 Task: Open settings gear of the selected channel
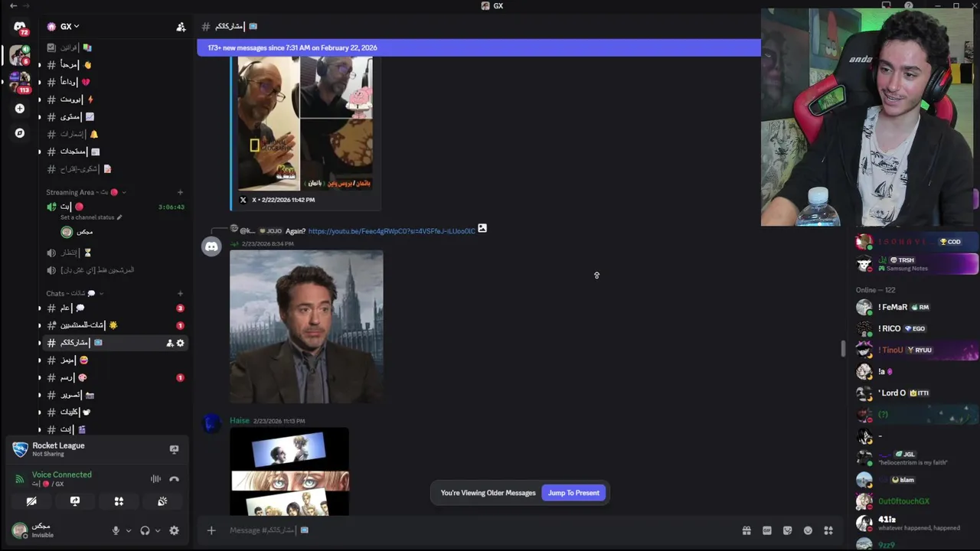pos(181,343)
